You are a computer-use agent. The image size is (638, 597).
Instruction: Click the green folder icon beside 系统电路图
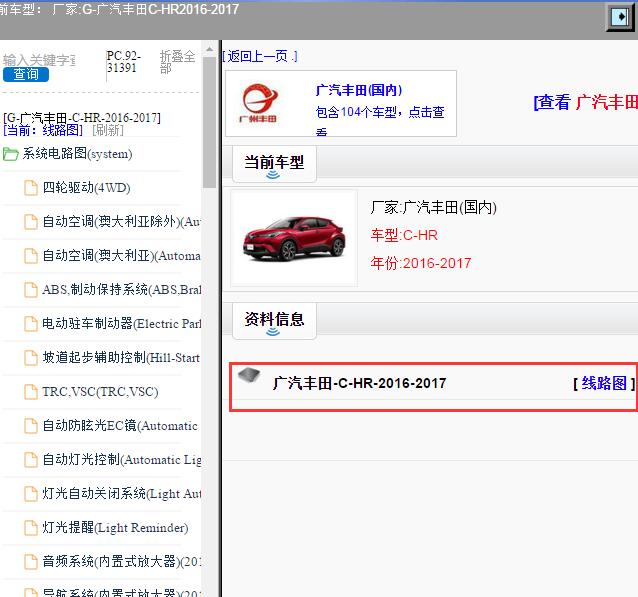11,154
